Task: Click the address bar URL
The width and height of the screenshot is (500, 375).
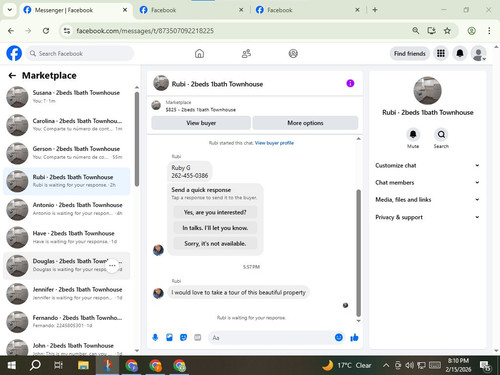Action: pyautogui.click(x=145, y=31)
